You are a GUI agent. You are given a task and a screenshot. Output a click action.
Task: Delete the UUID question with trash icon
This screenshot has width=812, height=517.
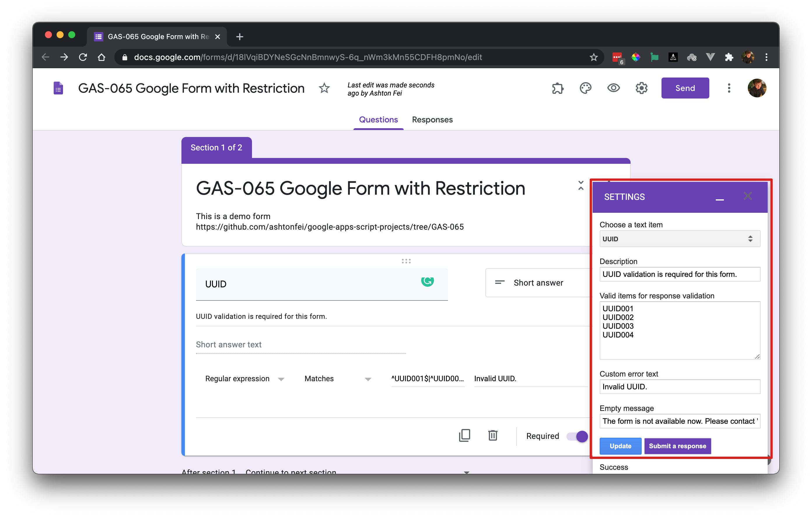pos(493,435)
